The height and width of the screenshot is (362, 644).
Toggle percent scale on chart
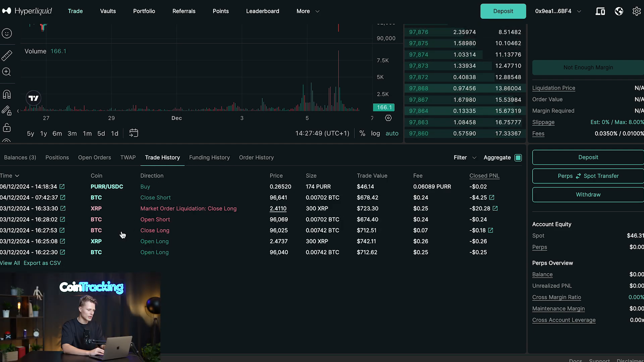click(x=362, y=133)
